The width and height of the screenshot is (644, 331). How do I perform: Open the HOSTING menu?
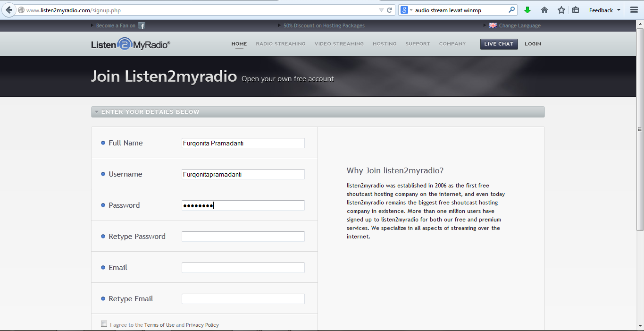pos(385,44)
